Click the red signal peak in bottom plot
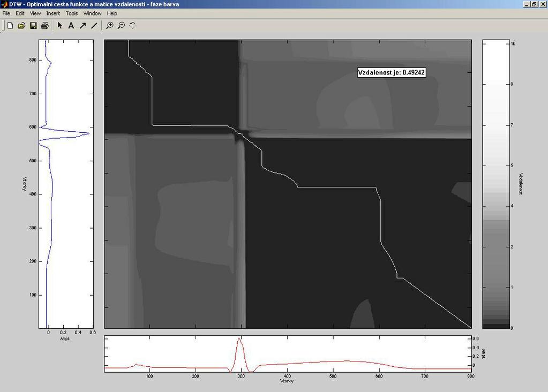The image size is (548, 392). point(239,339)
